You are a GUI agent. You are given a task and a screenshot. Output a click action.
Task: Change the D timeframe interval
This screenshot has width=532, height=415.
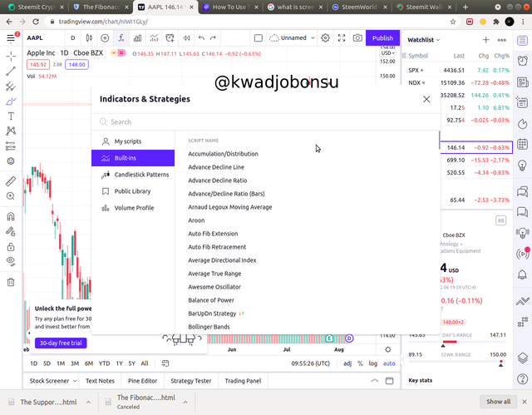point(72,38)
